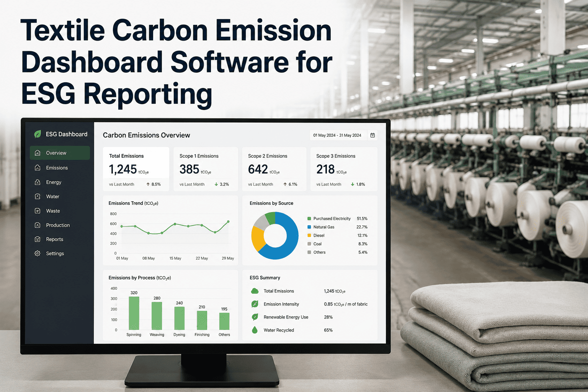The image size is (588, 392).
Task: Click the ESG Summary title
Action: [265, 278]
